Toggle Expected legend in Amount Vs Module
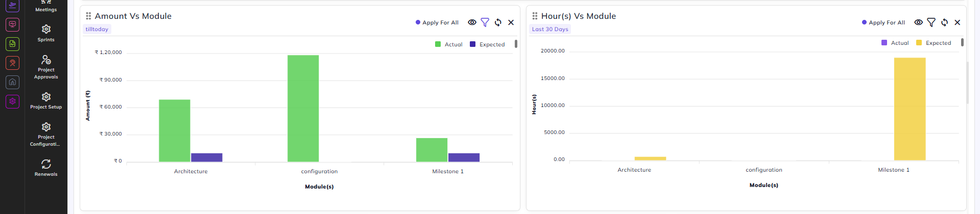This screenshot has height=214, width=980. coord(487,44)
